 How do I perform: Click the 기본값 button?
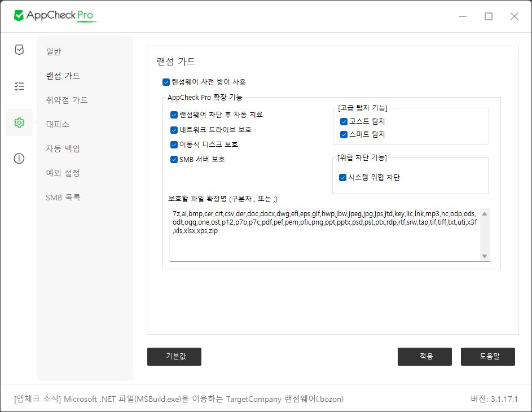[174, 357]
